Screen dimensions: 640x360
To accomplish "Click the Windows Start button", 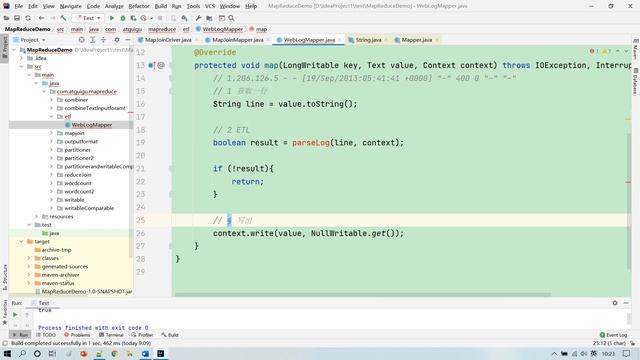I will (7, 353).
